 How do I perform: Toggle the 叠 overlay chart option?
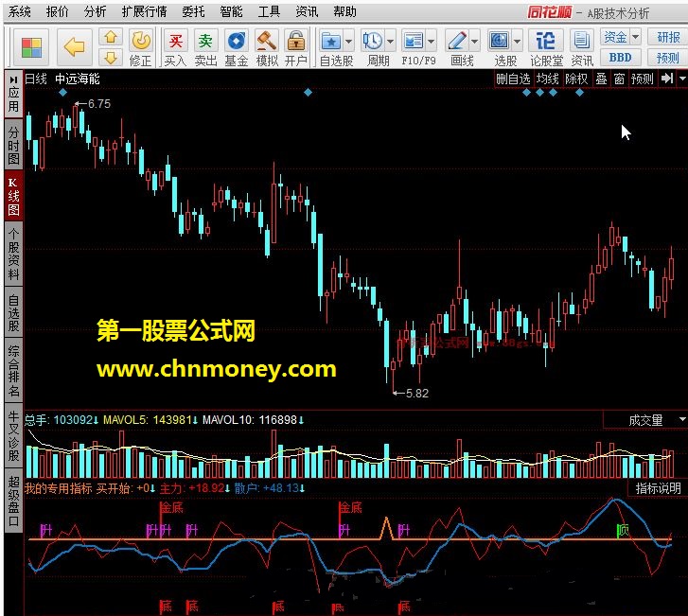[x=601, y=79]
